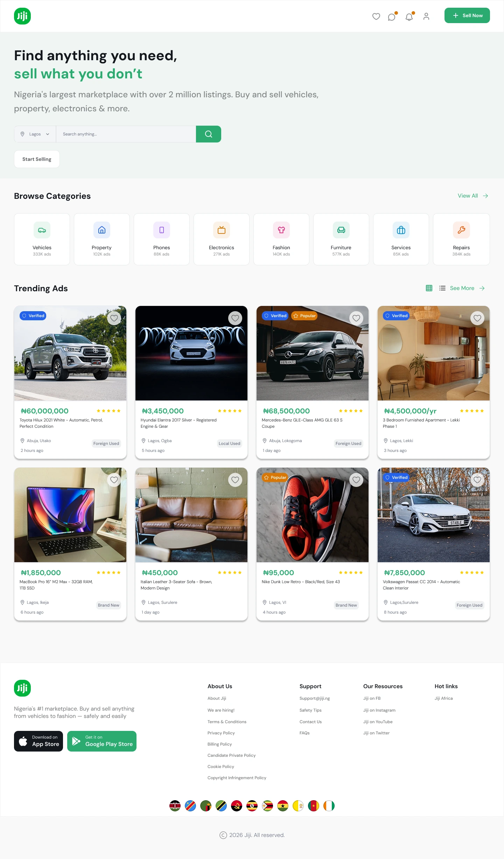
Task: Expand the Lagos location dropdown
Action: 35,134
